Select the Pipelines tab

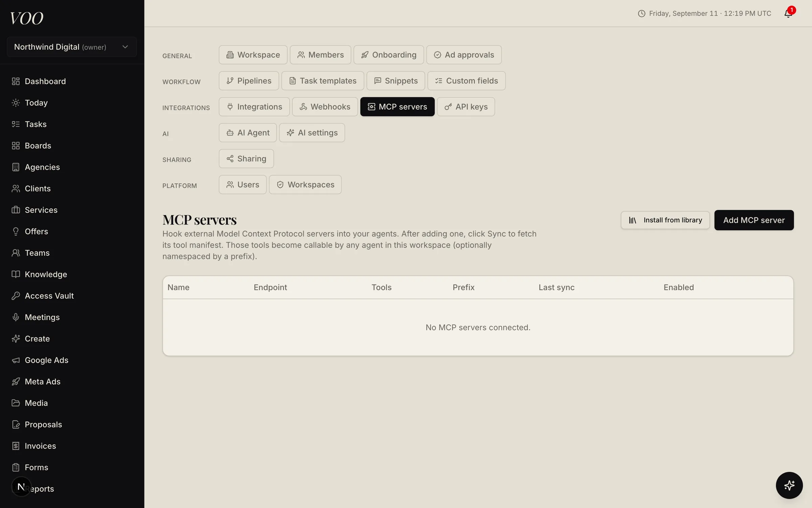(x=249, y=81)
